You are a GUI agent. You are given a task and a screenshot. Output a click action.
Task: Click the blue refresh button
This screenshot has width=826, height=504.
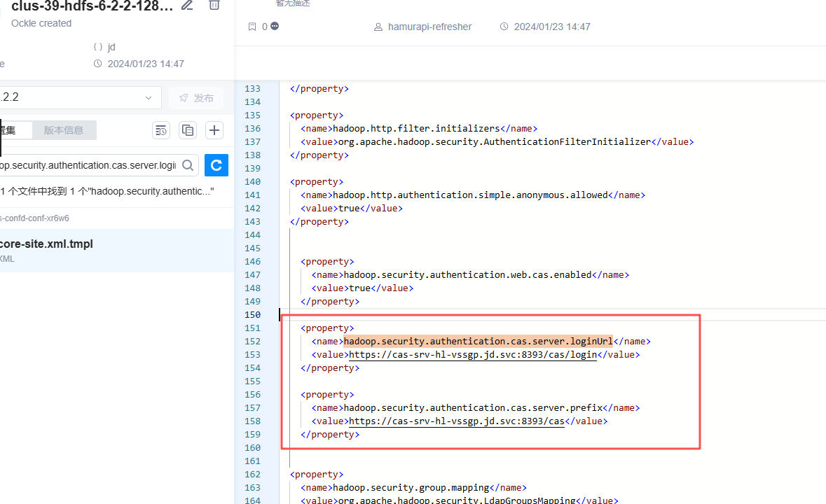pyautogui.click(x=216, y=165)
